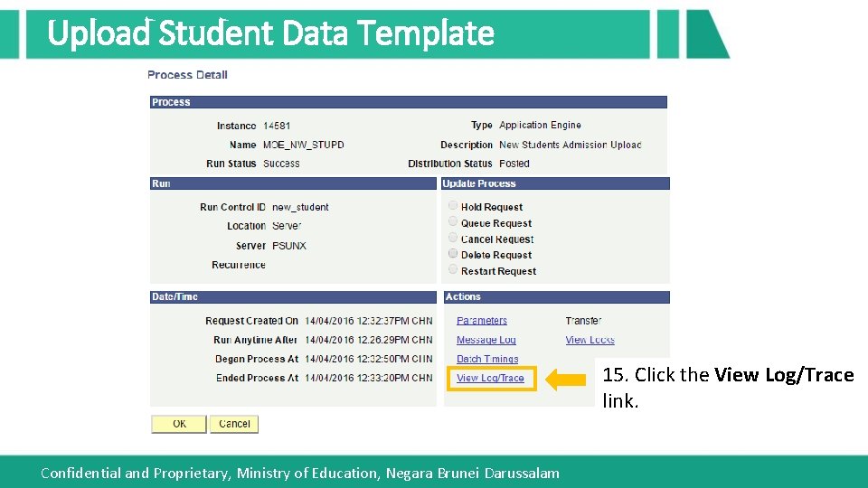Click the server name PSUNX
Screen dimensions: 868x488
click(289, 246)
